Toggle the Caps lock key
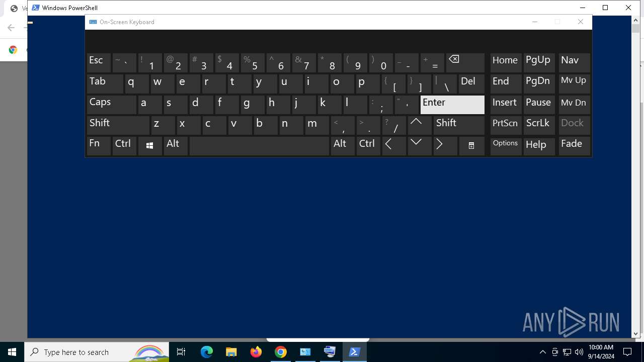The width and height of the screenshot is (644, 362). click(x=111, y=105)
